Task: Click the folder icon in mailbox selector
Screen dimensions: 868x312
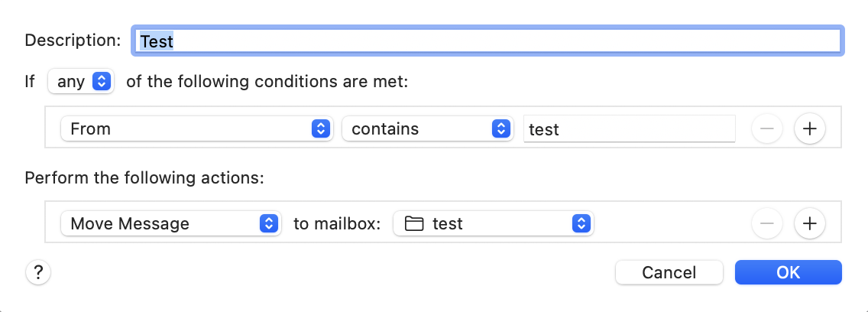Action: (x=414, y=223)
